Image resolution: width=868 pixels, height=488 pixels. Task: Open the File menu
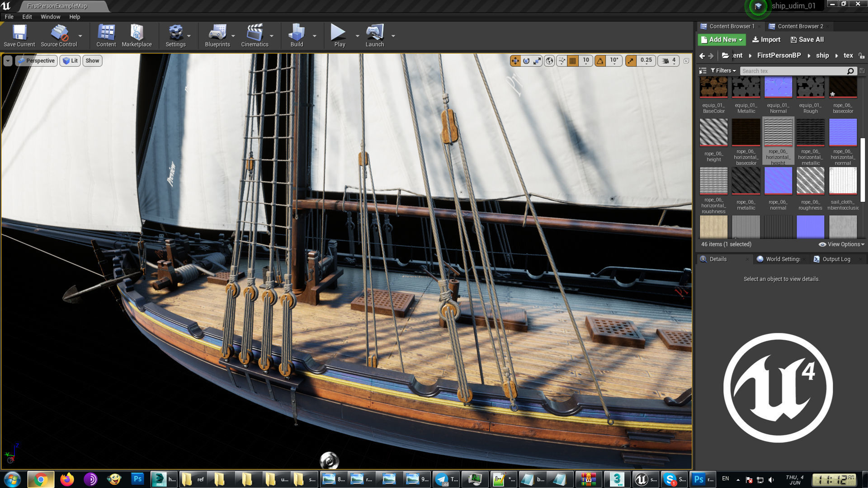pos(9,17)
